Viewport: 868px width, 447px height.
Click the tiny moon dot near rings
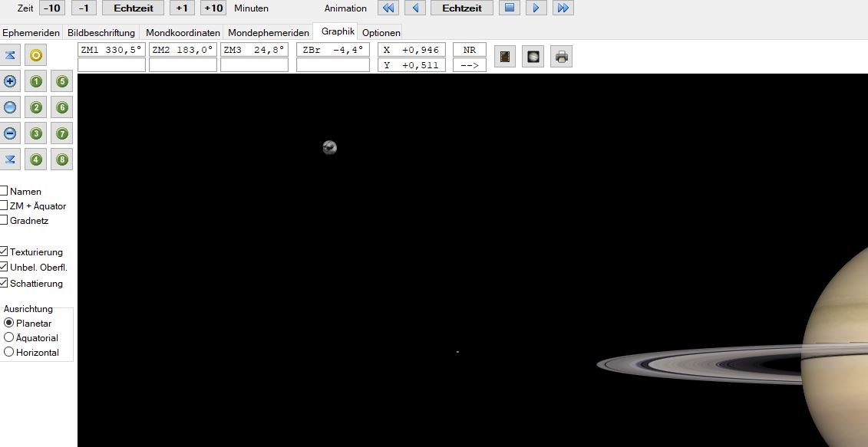pos(457,352)
